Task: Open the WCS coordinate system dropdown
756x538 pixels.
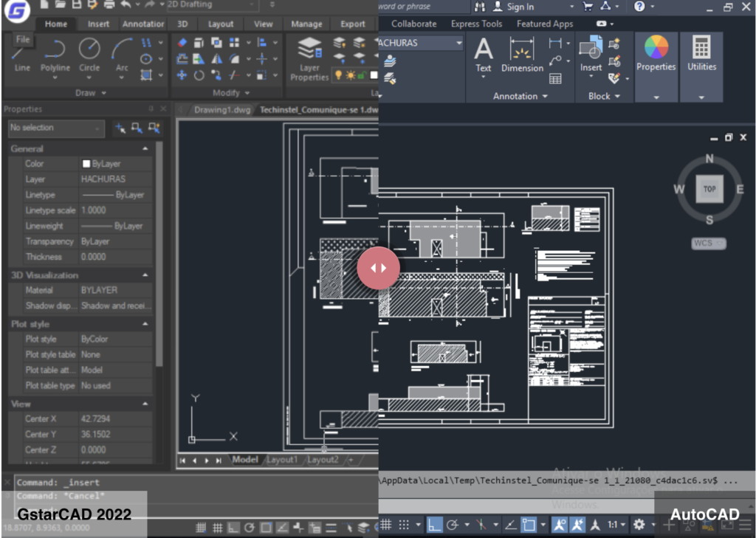Action: coord(708,244)
